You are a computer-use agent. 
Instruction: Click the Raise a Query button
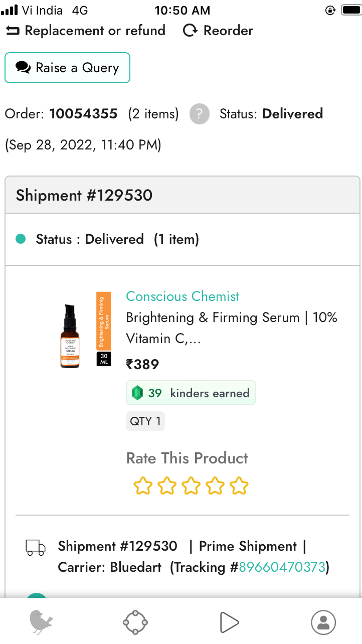(x=68, y=68)
